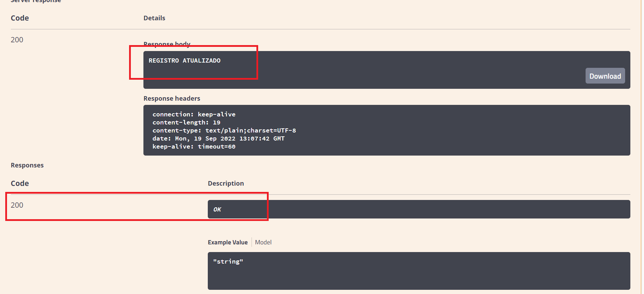The image size is (644, 294).
Task: Click the Details column header
Action: pyautogui.click(x=154, y=18)
